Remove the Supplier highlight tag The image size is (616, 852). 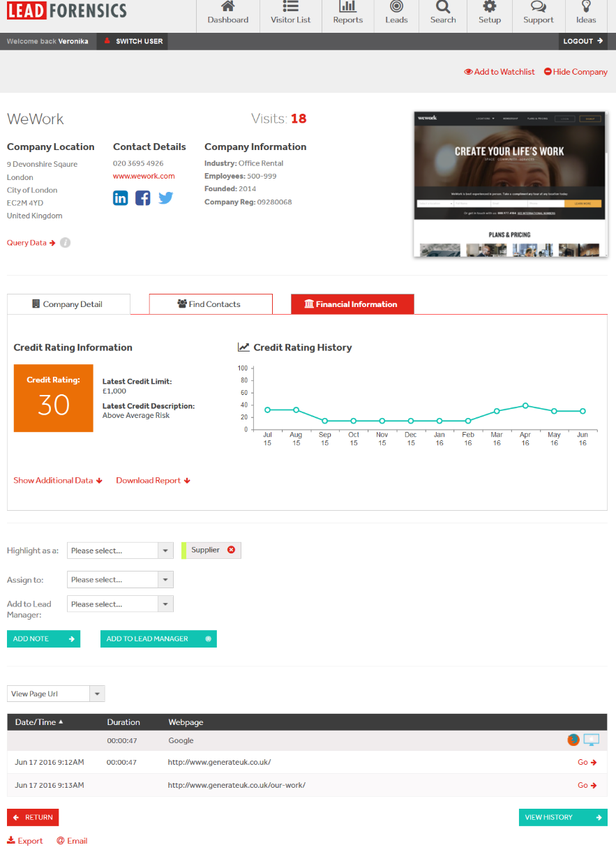pos(231,550)
